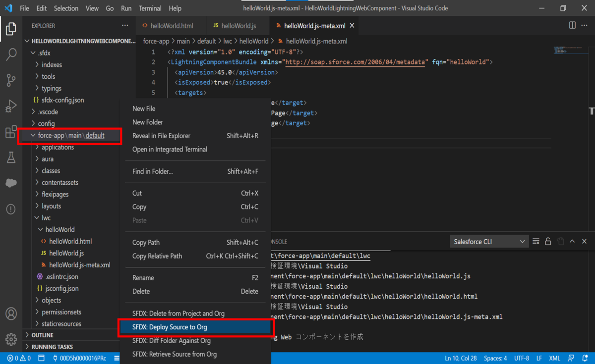Open Explorer more actions ellipsis

[125, 26]
